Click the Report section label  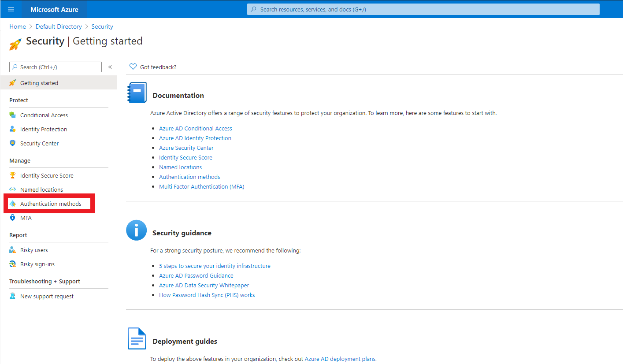click(18, 235)
